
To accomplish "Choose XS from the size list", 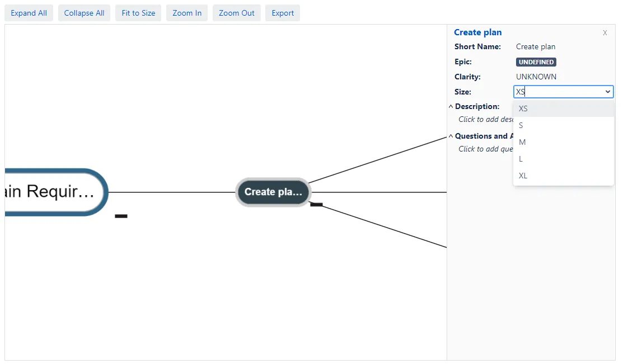I will point(564,108).
